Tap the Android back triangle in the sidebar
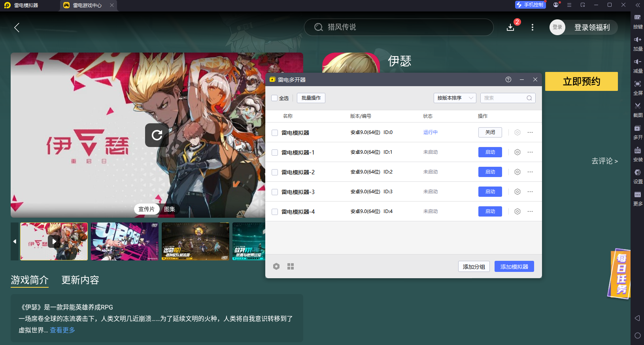The height and width of the screenshot is (345, 644). click(x=637, y=318)
